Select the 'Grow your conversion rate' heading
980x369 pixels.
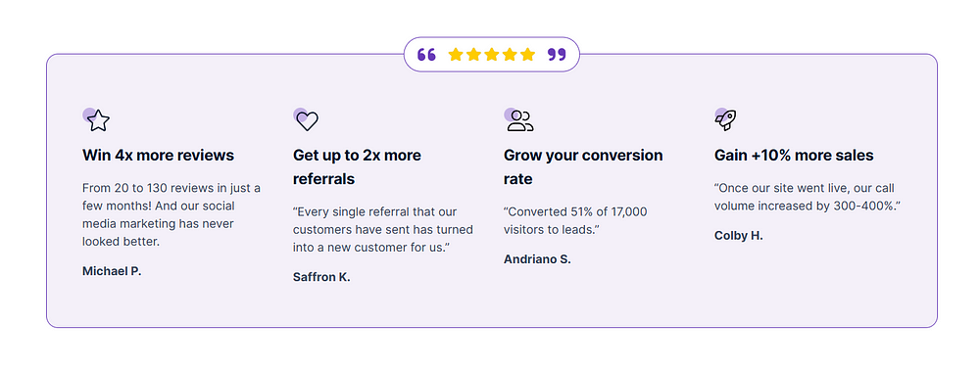click(583, 167)
